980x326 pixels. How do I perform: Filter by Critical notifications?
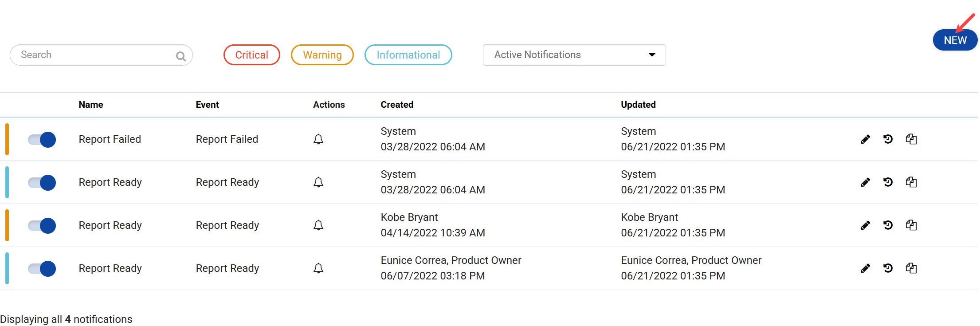251,55
